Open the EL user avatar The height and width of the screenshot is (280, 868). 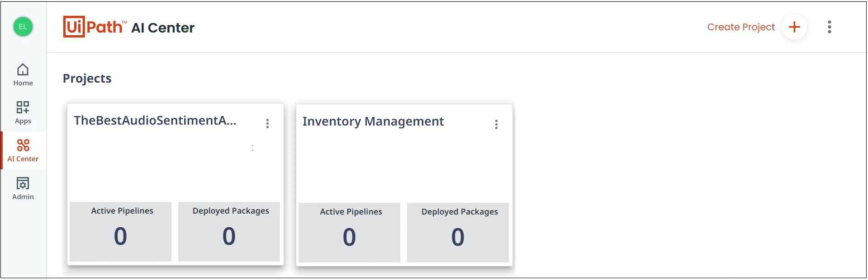coord(23,27)
